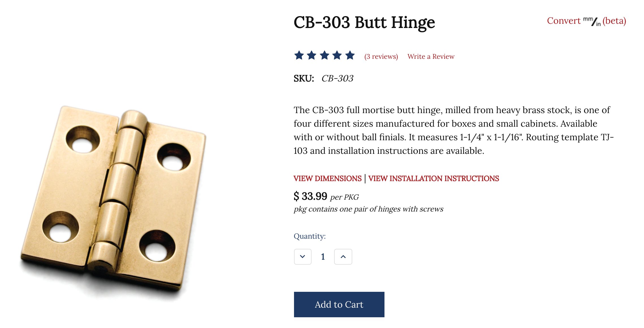Open View Dimensions link
Viewport: 644px width, 328px height.
[x=327, y=178]
